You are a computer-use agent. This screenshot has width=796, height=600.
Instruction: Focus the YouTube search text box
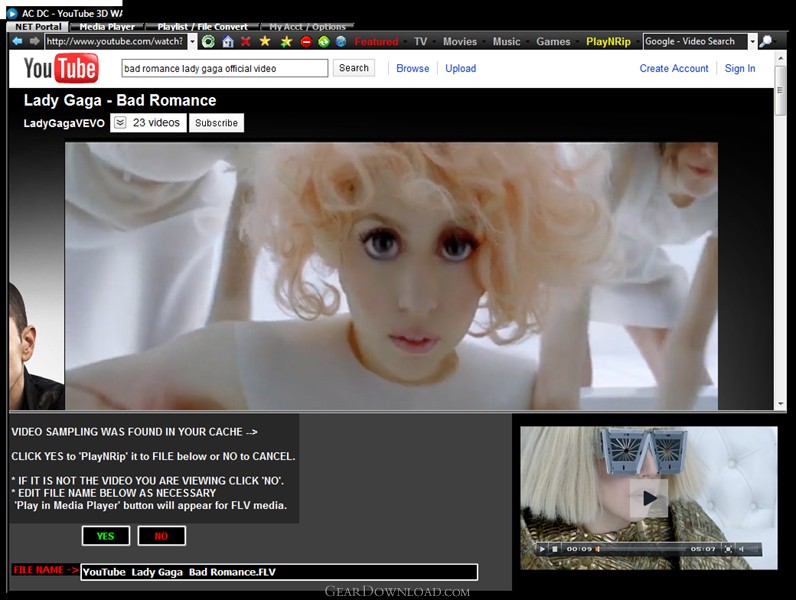click(225, 68)
